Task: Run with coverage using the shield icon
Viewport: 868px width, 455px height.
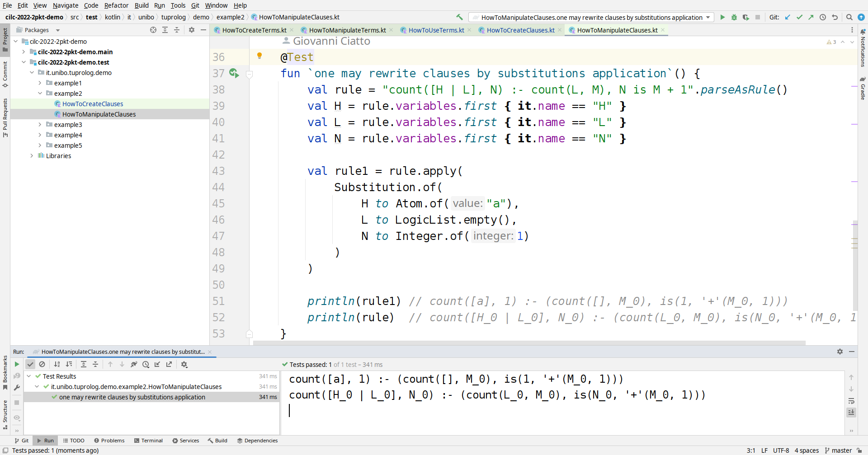Action: (x=746, y=17)
